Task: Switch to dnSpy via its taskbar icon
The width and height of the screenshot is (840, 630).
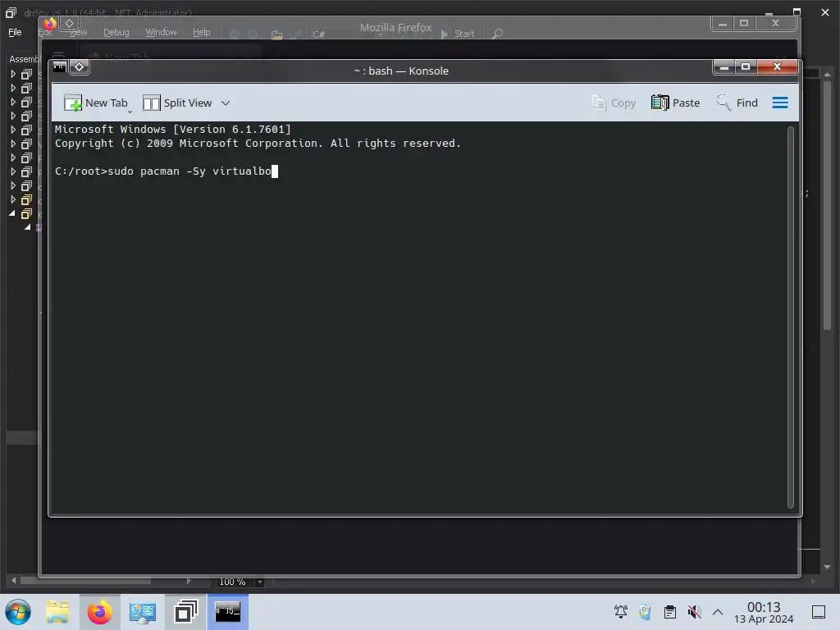Action: click(x=185, y=612)
